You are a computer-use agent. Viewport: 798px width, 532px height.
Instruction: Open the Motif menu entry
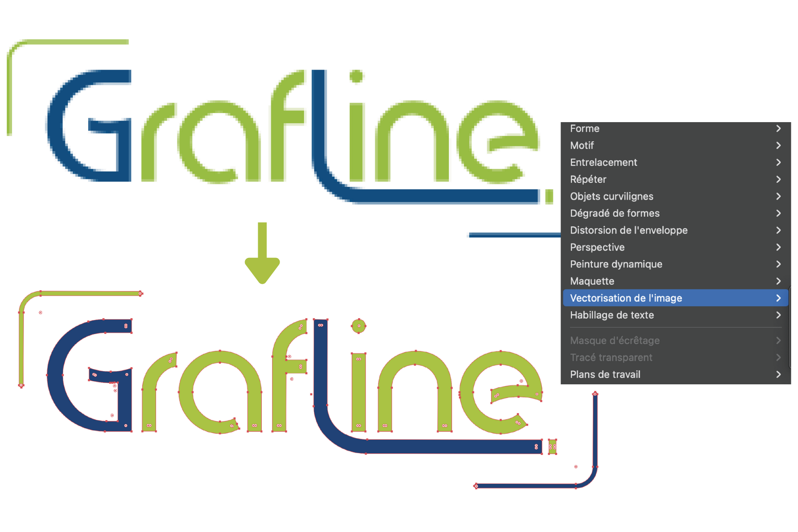coord(582,145)
